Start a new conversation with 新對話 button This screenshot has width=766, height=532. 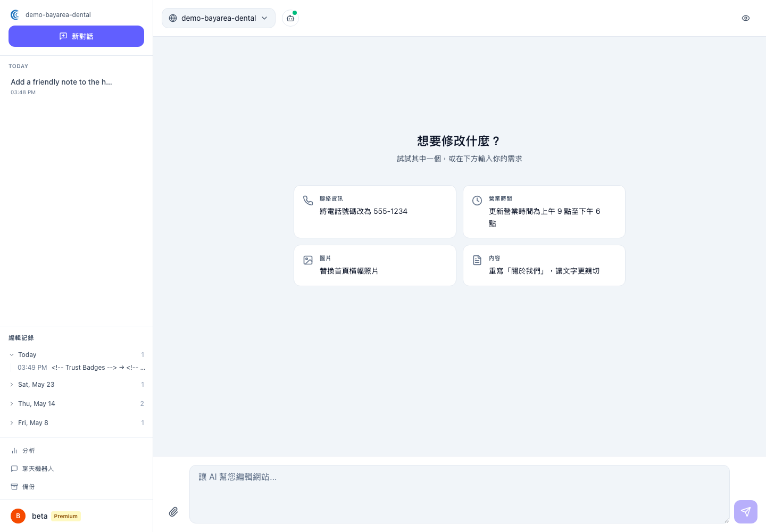coord(76,36)
